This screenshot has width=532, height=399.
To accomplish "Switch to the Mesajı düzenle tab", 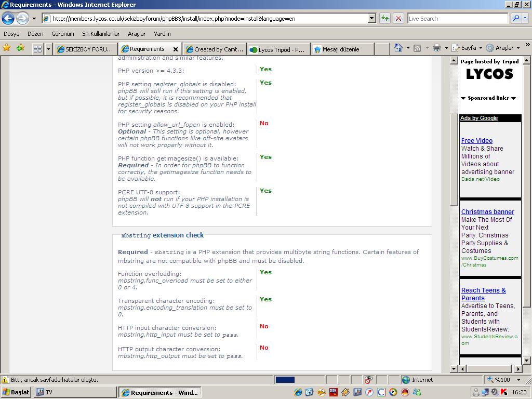I will [343, 49].
